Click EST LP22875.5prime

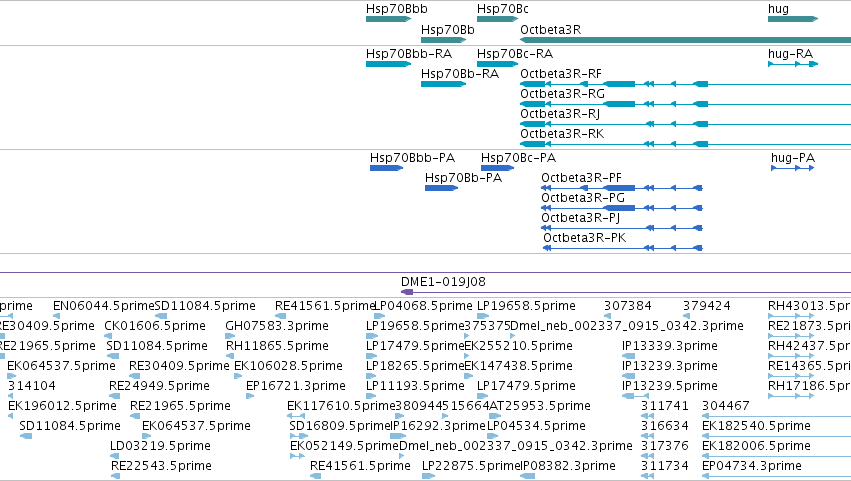pos(429,477)
